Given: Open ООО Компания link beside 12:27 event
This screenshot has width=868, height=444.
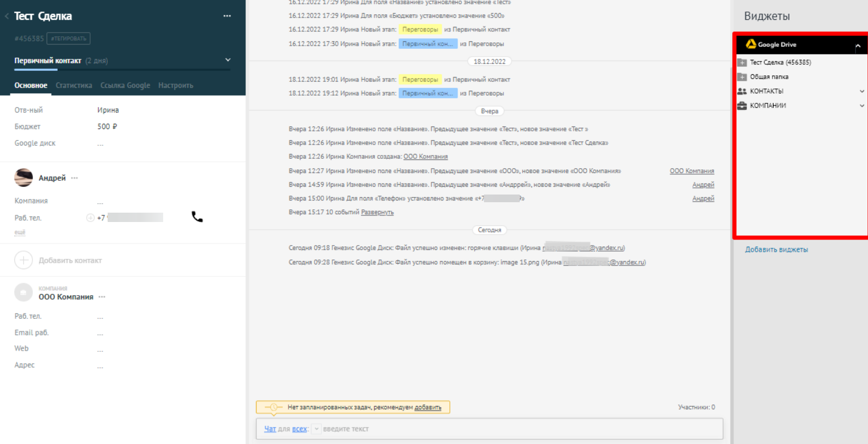Looking at the screenshot, I should (x=692, y=171).
